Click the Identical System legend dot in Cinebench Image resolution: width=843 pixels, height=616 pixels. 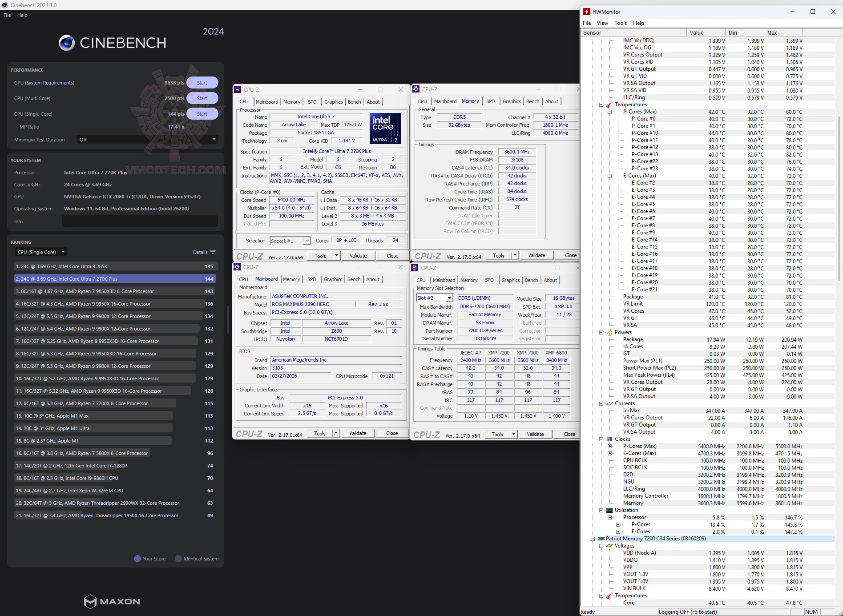178,559
